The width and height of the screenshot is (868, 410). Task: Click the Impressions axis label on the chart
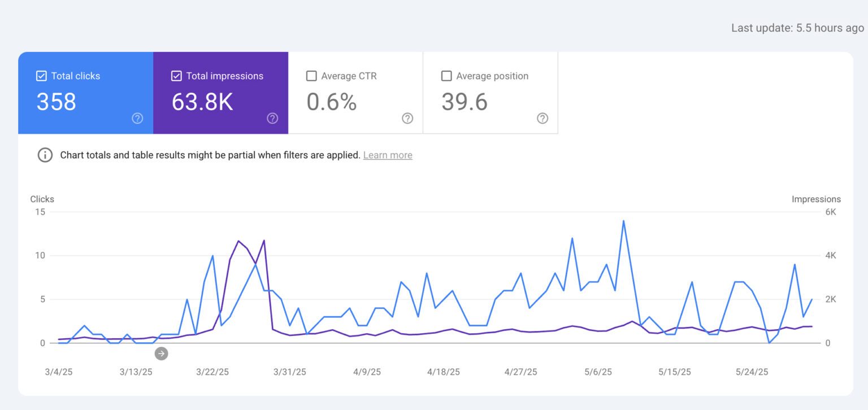(816, 199)
